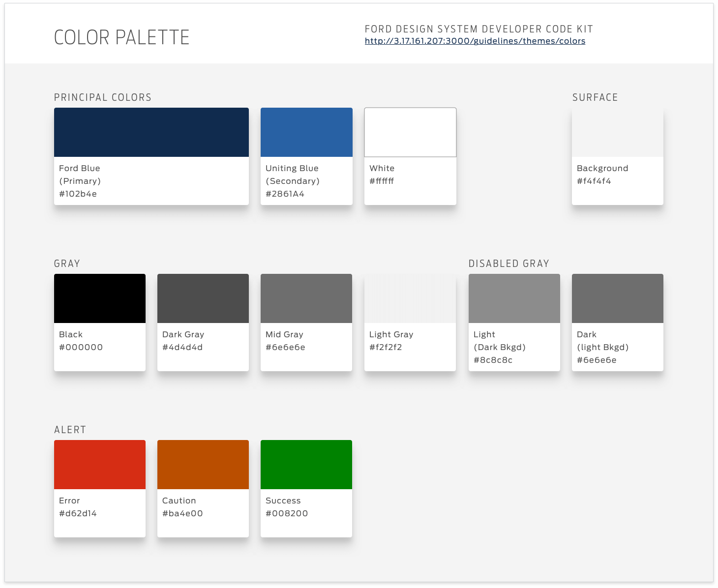
Task: Click the #8c8c8c hex value
Action: pos(493,360)
